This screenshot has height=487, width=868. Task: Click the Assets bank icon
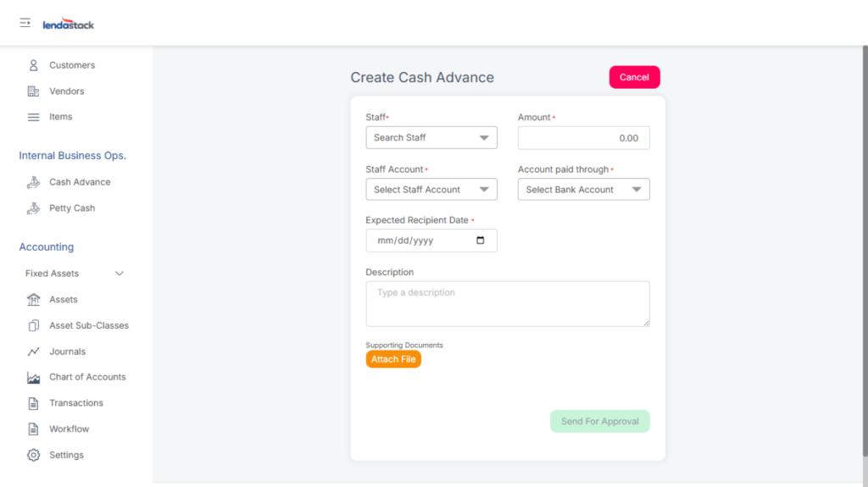coord(34,300)
